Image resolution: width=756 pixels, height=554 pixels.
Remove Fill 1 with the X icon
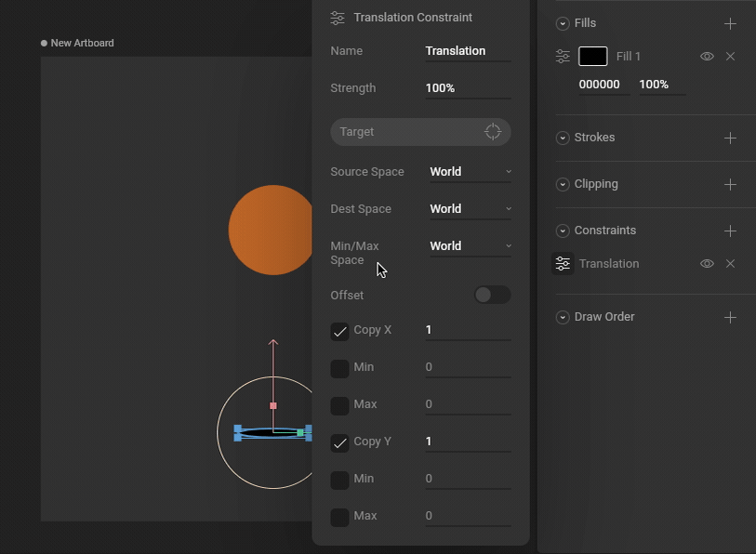[x=730, y=57]
